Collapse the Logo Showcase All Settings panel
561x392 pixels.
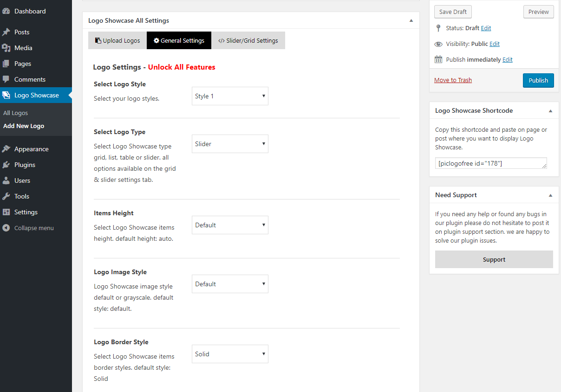click(411, 20)
